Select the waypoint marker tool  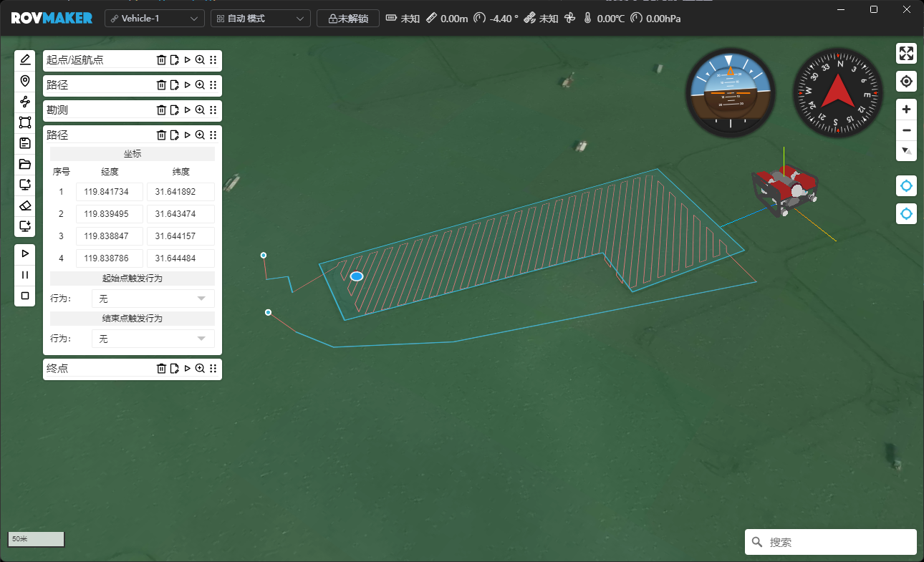click(25, 80)
